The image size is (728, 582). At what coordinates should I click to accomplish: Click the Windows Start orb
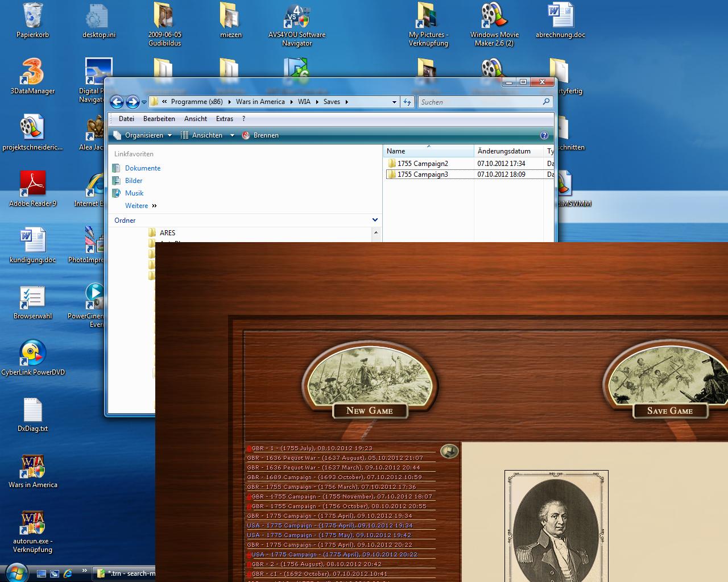(x=15, y=572)
